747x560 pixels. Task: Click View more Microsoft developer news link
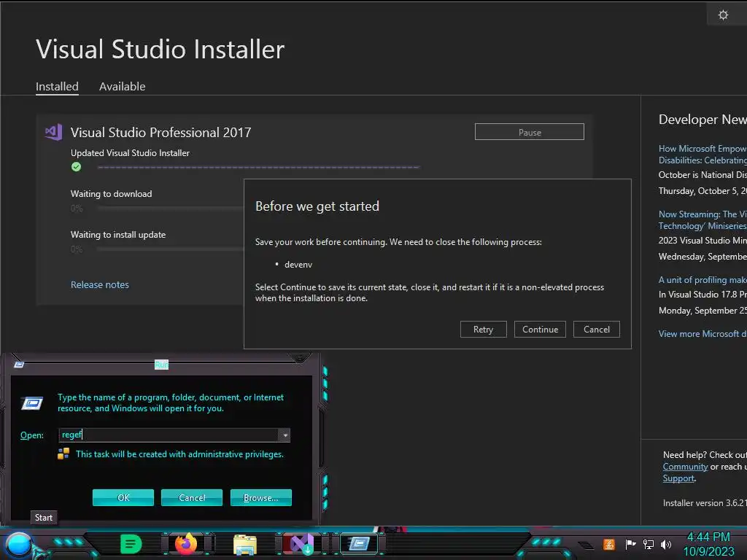tap(703, 334)
